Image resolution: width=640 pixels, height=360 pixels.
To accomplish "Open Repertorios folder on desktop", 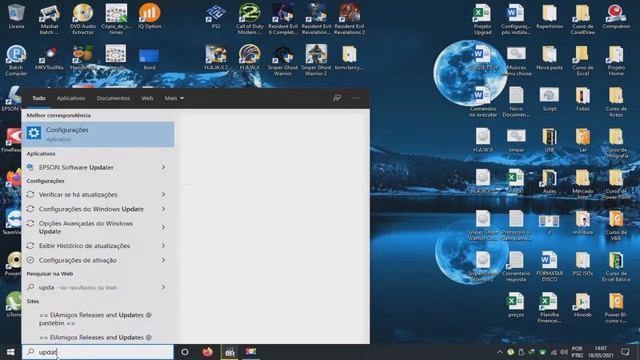I will click(549, 17).
